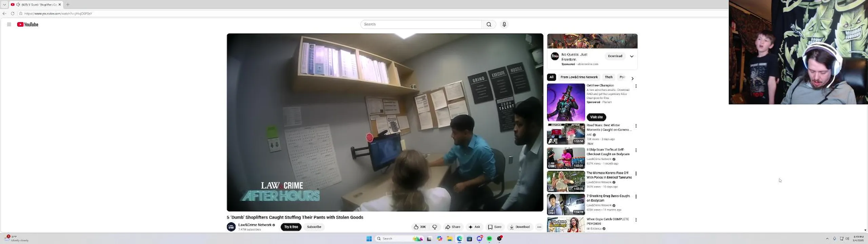Show hidden system tray icons

[x=827, y=239]
